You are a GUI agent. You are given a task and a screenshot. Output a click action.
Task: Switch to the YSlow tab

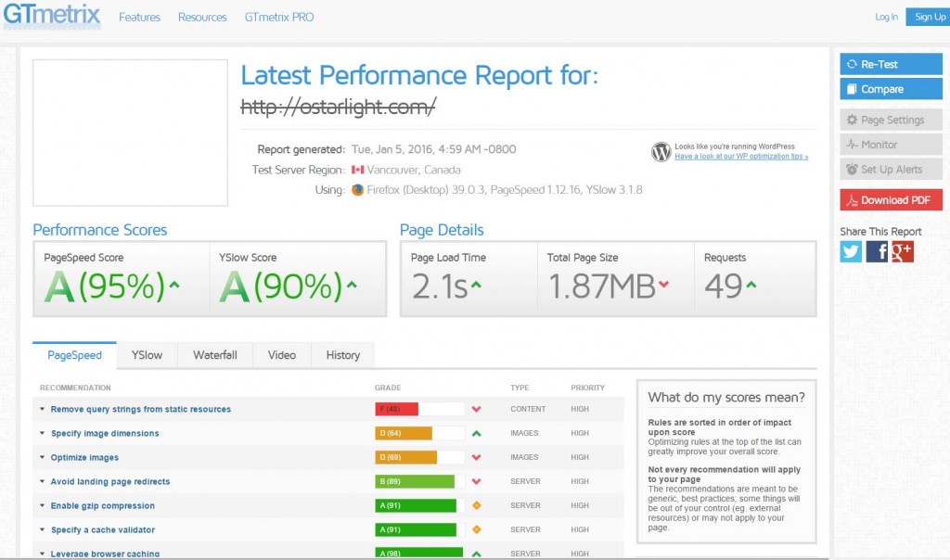pyautogui.click(x=148, y=355)
